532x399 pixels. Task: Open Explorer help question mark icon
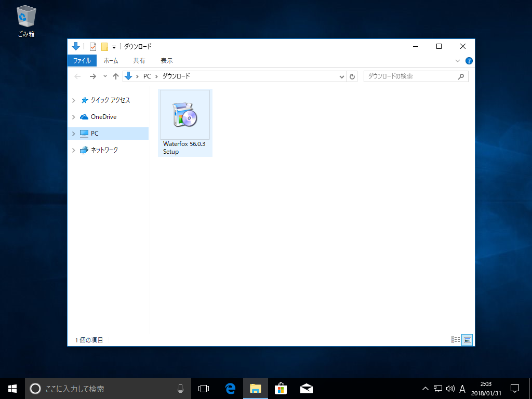(469, 61)
